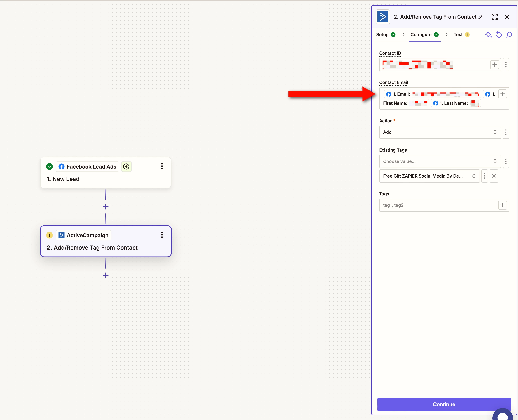Image resolution: width=518 pixels, height=420 pixels.
Task: Open options for Free Gift ZAPIER tag
Action: coord(485,176)
